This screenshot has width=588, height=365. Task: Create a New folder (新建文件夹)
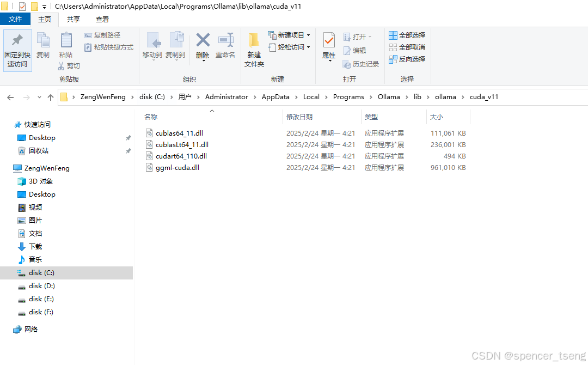[x=254, y=50]
